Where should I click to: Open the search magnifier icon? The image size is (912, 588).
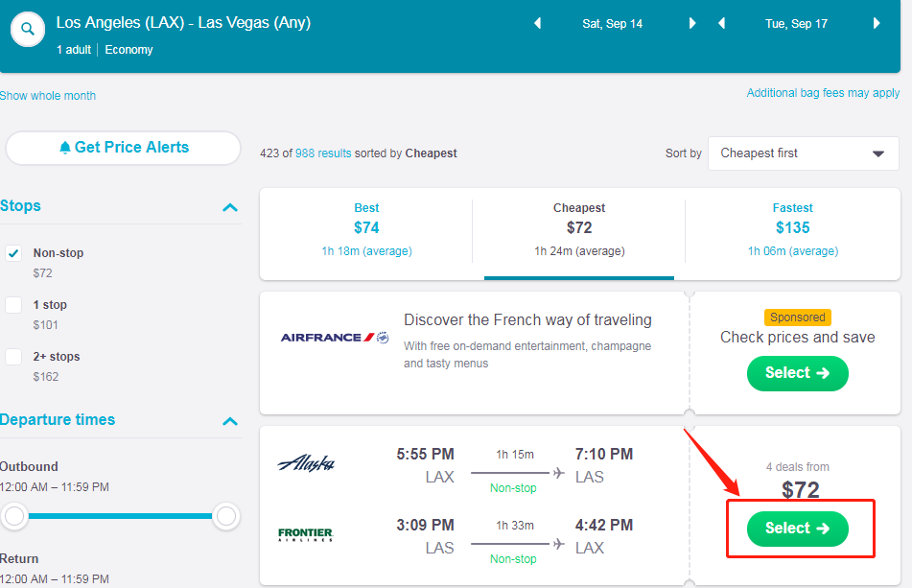pyautogui.click(x=28, y=29)
